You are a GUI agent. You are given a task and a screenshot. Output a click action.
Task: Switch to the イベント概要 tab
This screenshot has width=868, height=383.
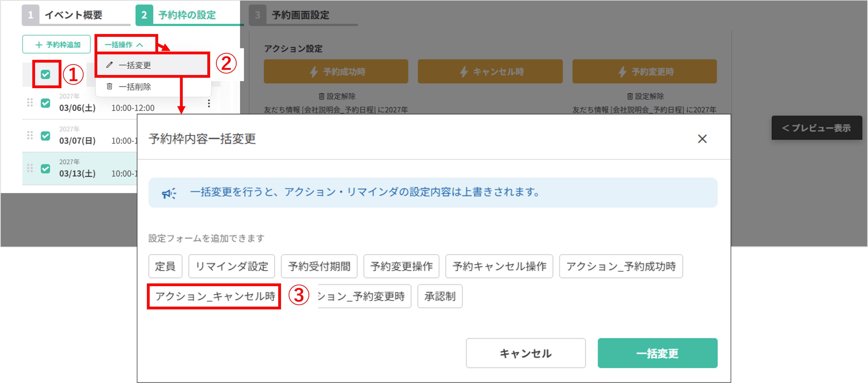73,15
